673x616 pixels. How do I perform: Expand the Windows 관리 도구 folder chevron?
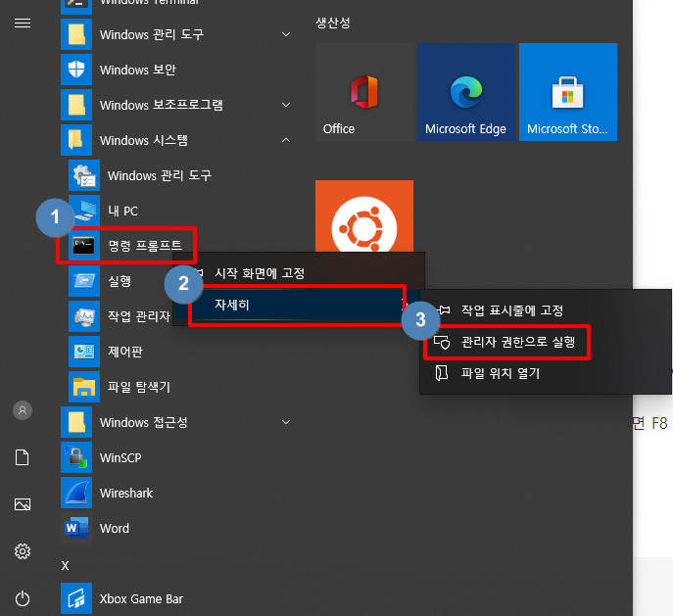286,34
